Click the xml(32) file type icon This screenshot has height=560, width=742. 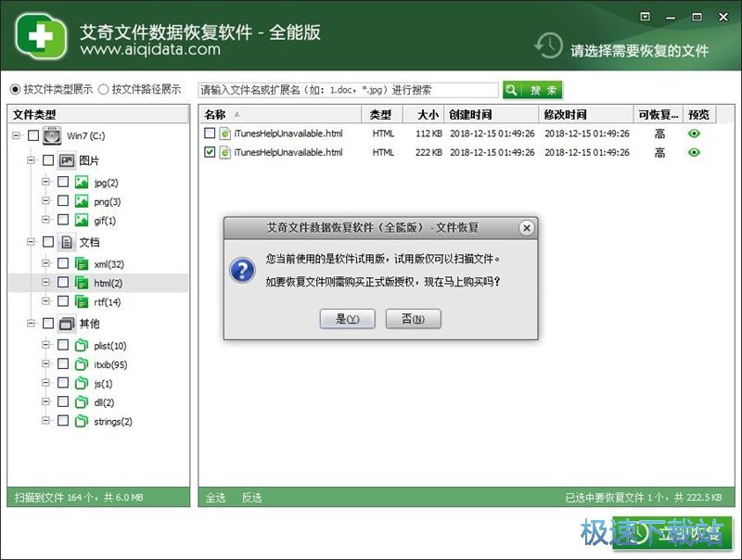(x=82, y=263)
